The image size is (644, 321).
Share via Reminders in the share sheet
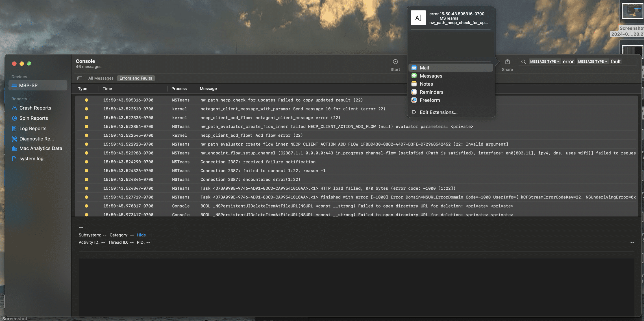pos(432,92)
